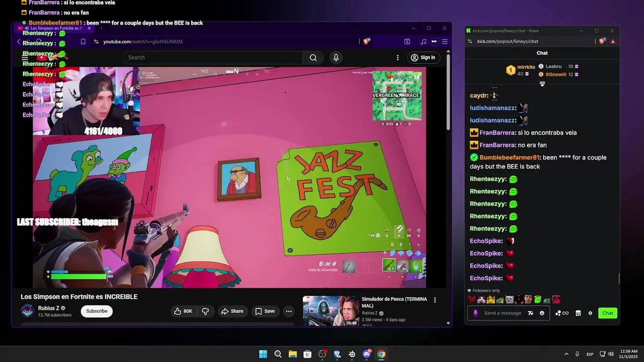Click the YouTube search magnifier button
Viewport: 644px width, 362px height.
point(313,58)
